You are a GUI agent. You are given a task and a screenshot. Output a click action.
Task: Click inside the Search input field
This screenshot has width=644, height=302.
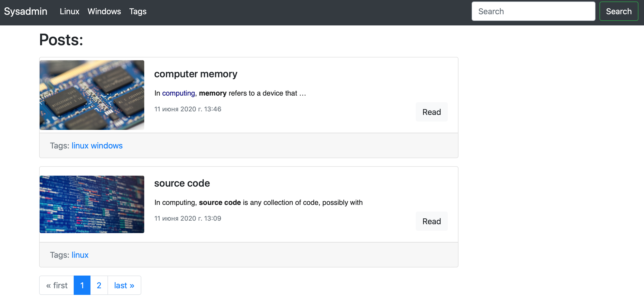coord(533,11)
